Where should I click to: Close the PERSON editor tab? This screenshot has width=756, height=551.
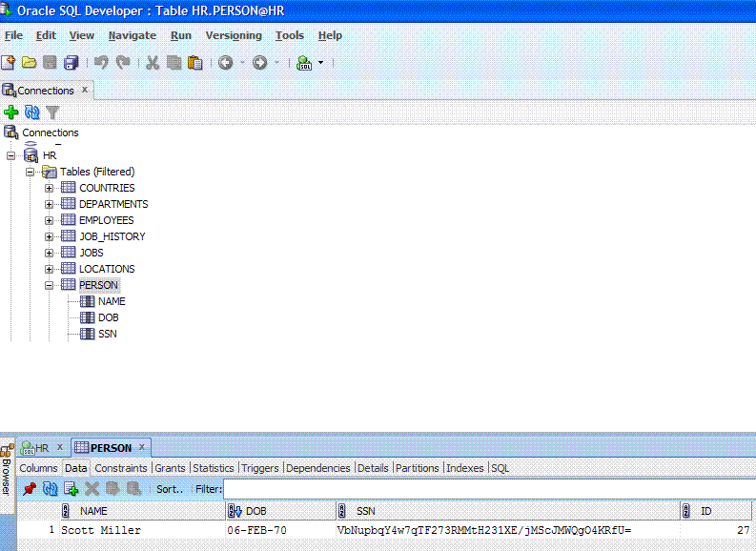[x=142, y=447]
